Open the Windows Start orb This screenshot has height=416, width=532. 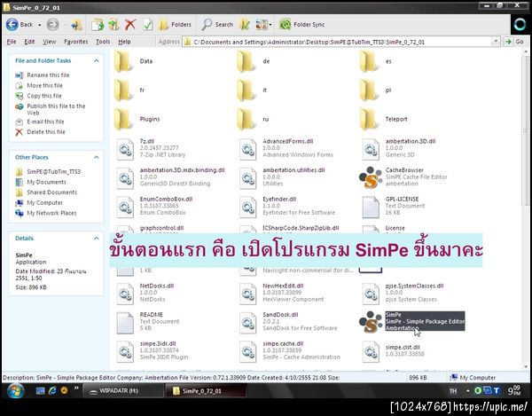pos(15,391)
